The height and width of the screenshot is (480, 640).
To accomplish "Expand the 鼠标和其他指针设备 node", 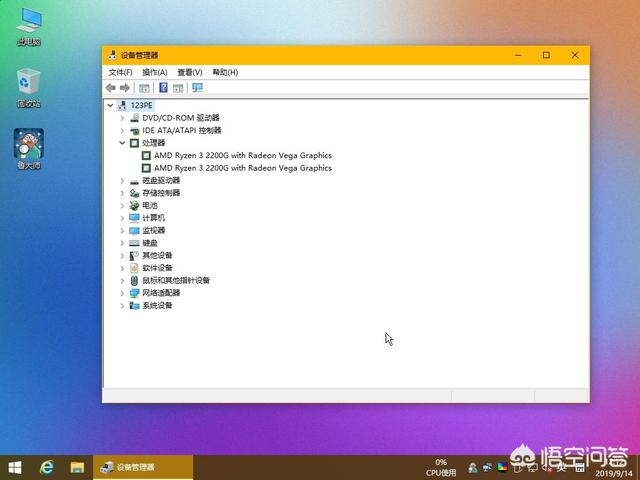I will pyautogui.click(x=122, y=280).
